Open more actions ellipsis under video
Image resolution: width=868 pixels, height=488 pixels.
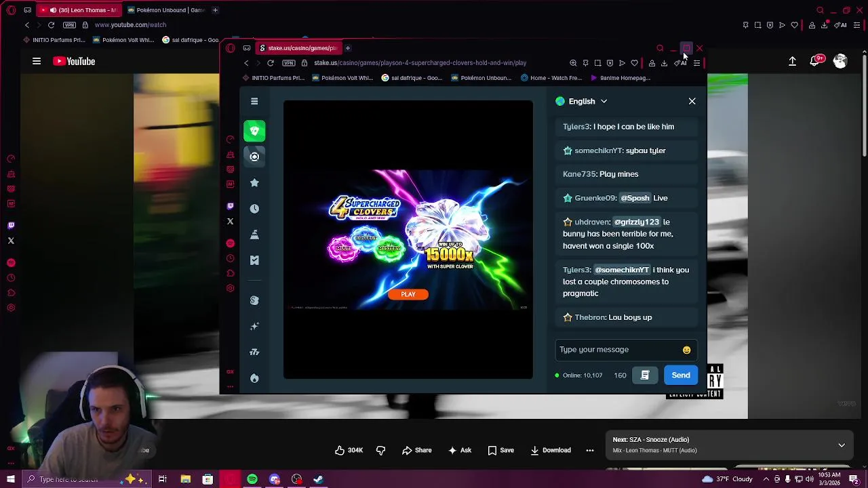pyautogui.click(x=590, y=450)
